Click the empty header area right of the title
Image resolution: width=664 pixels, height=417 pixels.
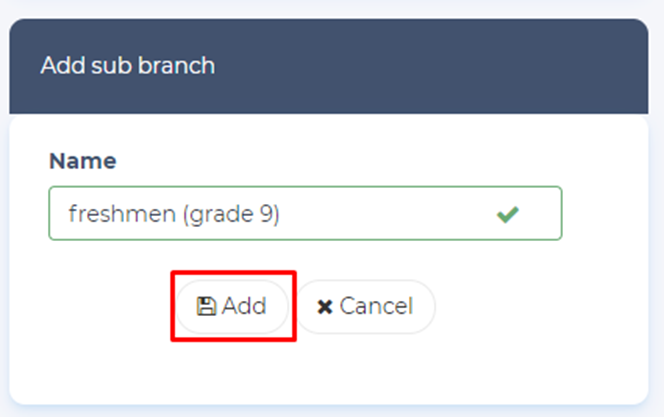click(450, 67)
